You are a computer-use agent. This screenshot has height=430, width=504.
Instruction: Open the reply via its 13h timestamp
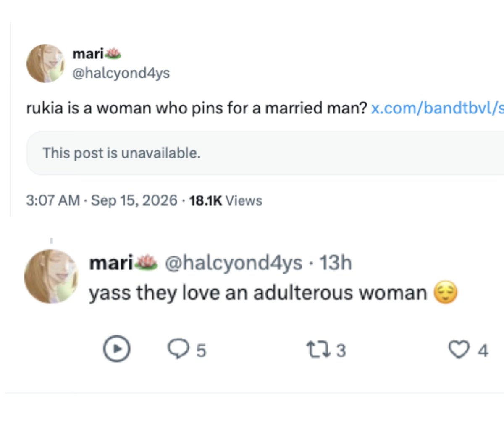pyautogui.click(x=335, y=263)
